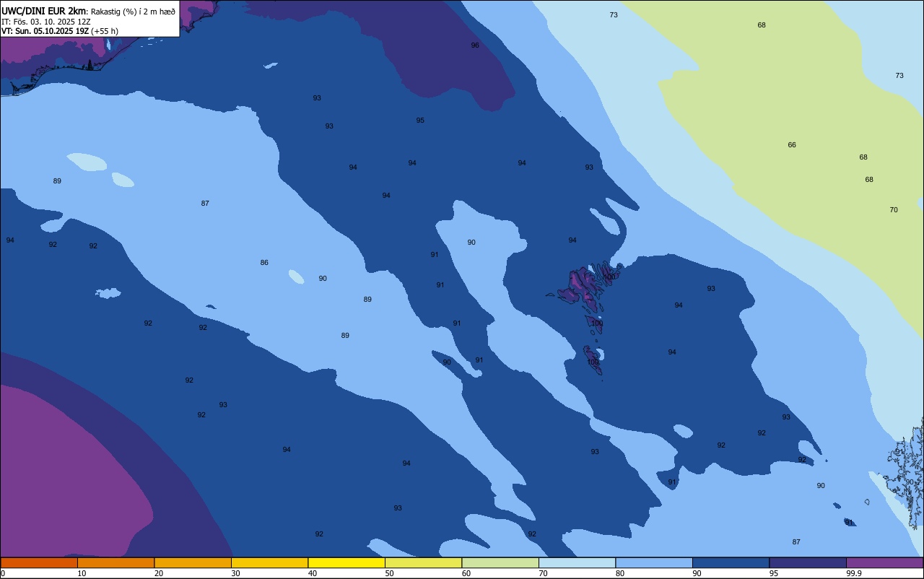Select the legend tick label 30
Screen dimensions: 924x579
[235, 573]
